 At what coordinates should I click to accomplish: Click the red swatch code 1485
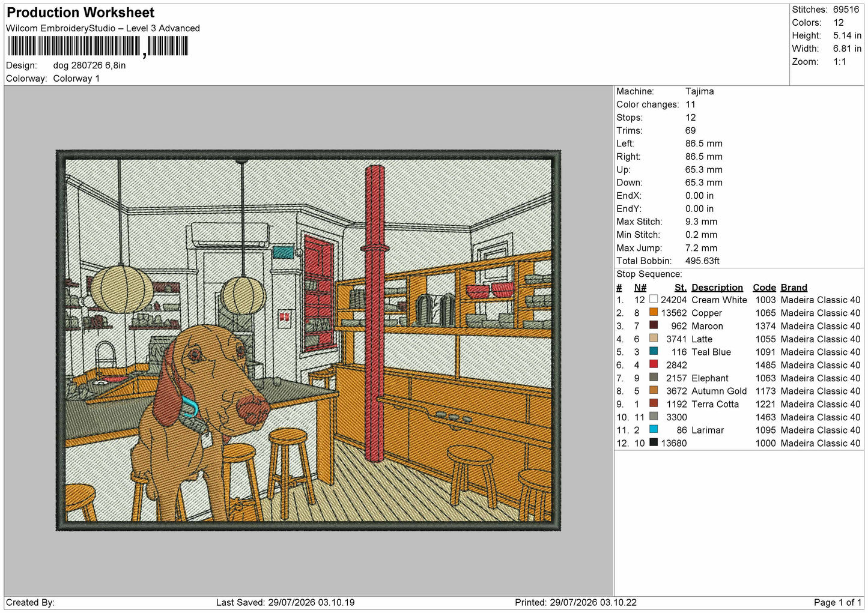[x=654, y=364]
